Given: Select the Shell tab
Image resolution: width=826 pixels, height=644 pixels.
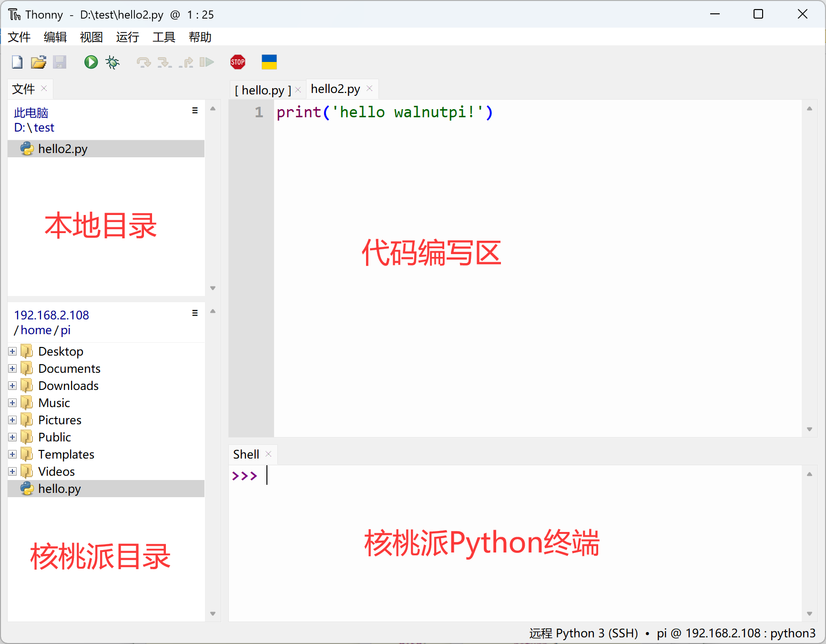Looking at the screenshot, I should (x=246, y=454).
